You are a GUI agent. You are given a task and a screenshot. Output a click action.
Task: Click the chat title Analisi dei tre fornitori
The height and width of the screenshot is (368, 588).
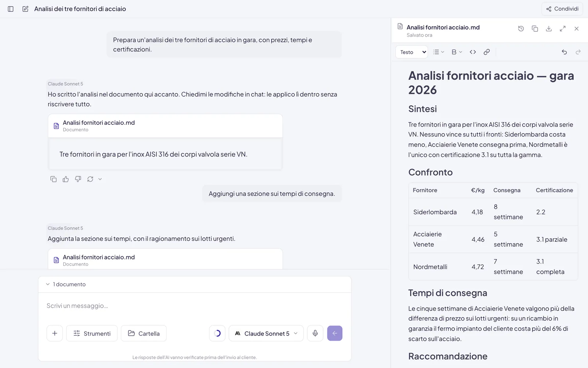click(80, 9)
